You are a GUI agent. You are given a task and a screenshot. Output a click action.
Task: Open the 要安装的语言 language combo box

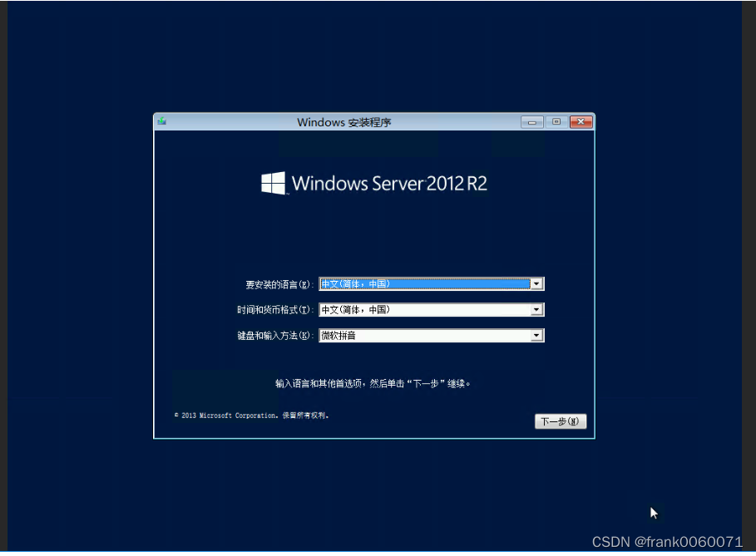tap(432, 283)
